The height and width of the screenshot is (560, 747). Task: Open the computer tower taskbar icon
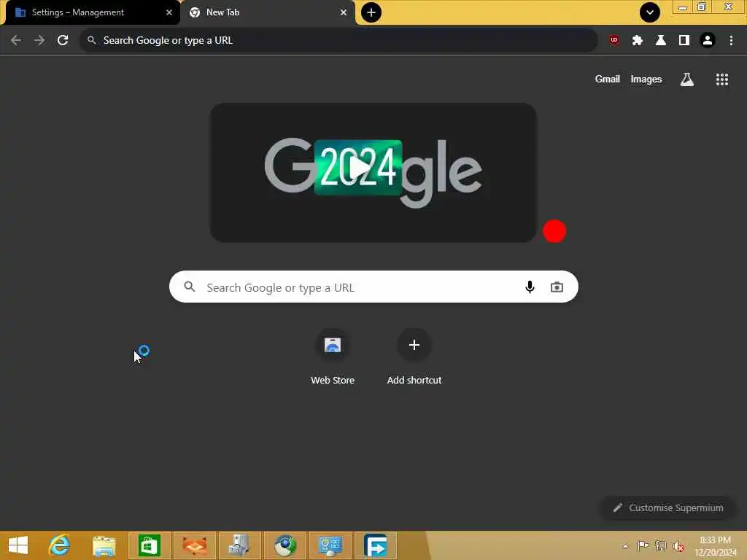pos(239,545)
